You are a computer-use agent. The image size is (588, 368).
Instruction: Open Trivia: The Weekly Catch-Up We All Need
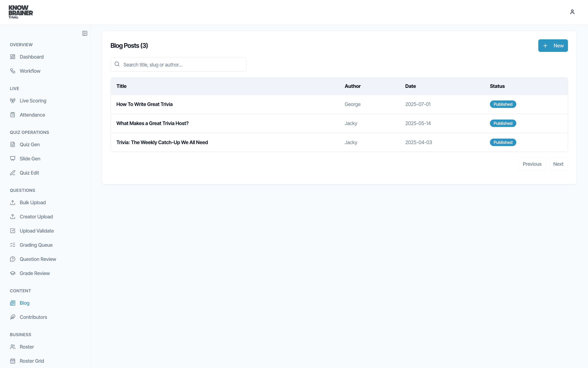click(x=162, y=142)
